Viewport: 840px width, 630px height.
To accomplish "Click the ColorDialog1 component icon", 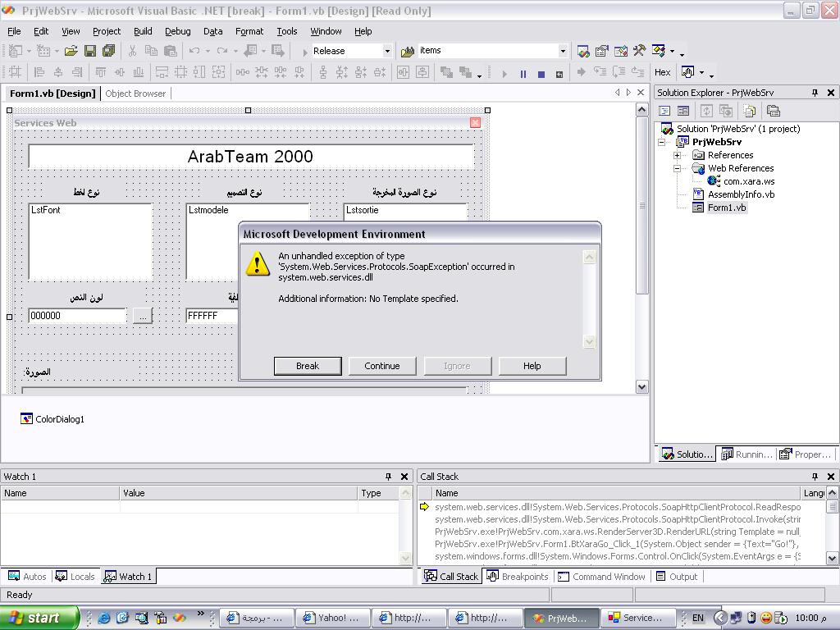I will (x=26, y=418).
